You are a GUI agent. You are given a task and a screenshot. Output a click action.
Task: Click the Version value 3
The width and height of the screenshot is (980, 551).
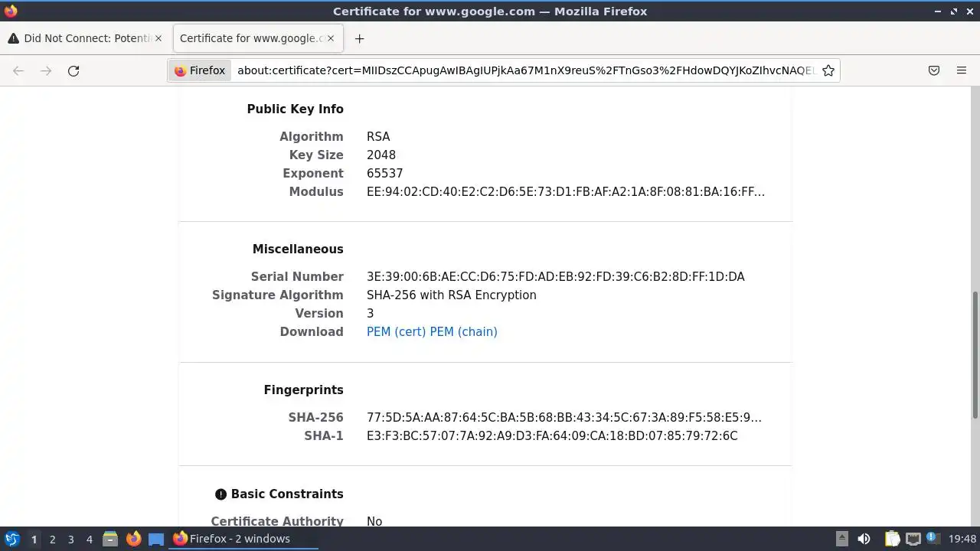371,314
